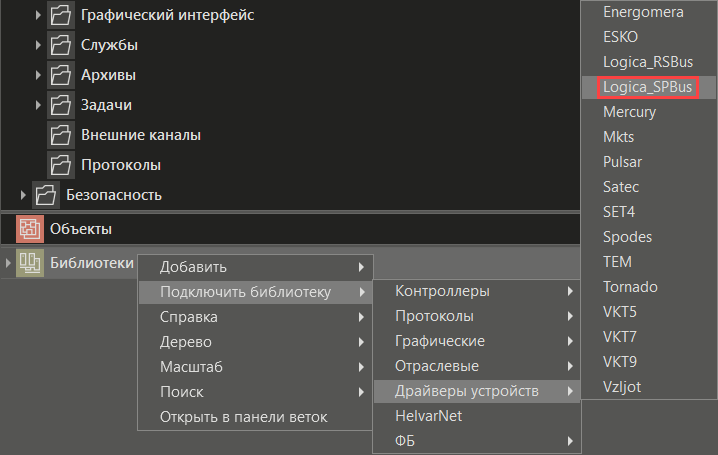Click the Безопасность folder icon
The image size is (718, 455).
click(x=46, y=195)
